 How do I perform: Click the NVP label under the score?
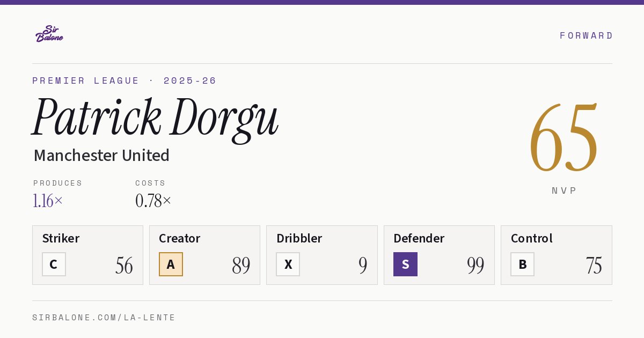pos(564,190)
